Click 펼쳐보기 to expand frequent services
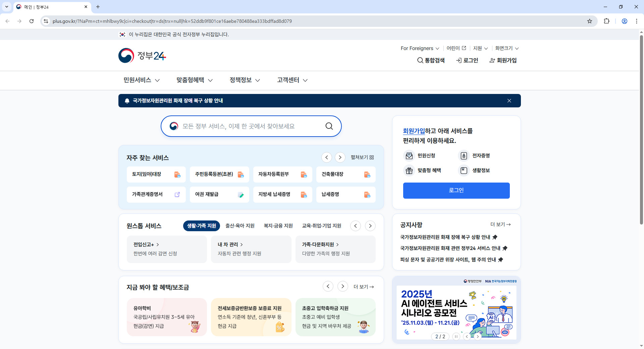Screen dimensions: 644x349 [362, 157]
